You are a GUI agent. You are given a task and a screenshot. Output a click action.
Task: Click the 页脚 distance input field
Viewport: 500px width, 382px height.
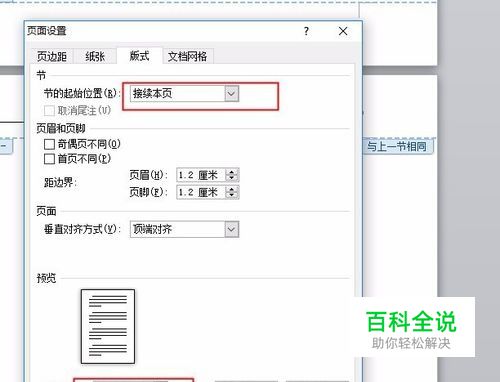(x=201, y=192)
